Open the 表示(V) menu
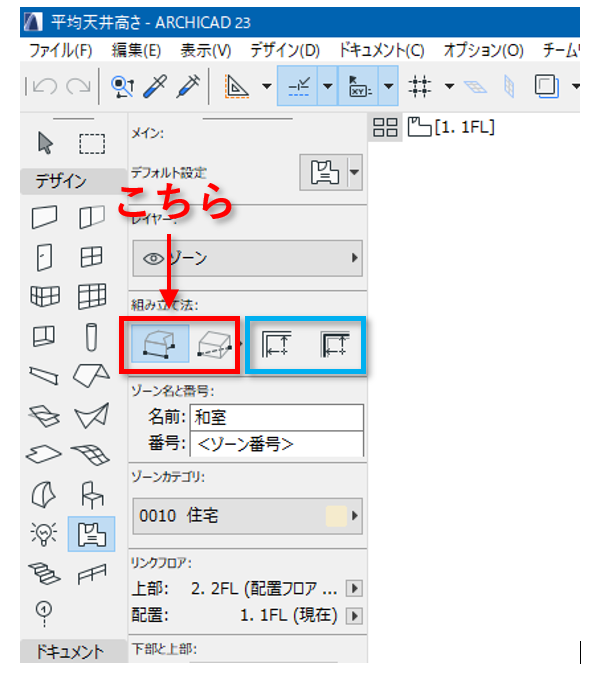Viewport: 612px width, 679px height. (206, 51)
